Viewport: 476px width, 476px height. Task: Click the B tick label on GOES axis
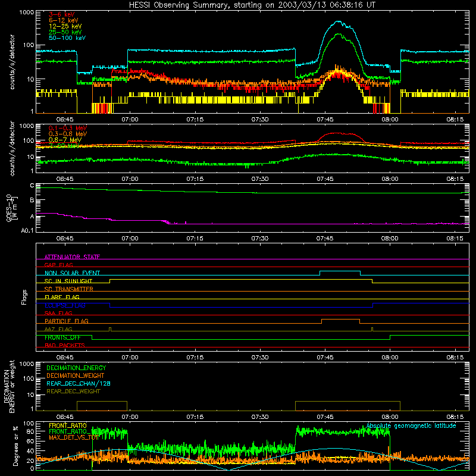click(x=32, y=200)
